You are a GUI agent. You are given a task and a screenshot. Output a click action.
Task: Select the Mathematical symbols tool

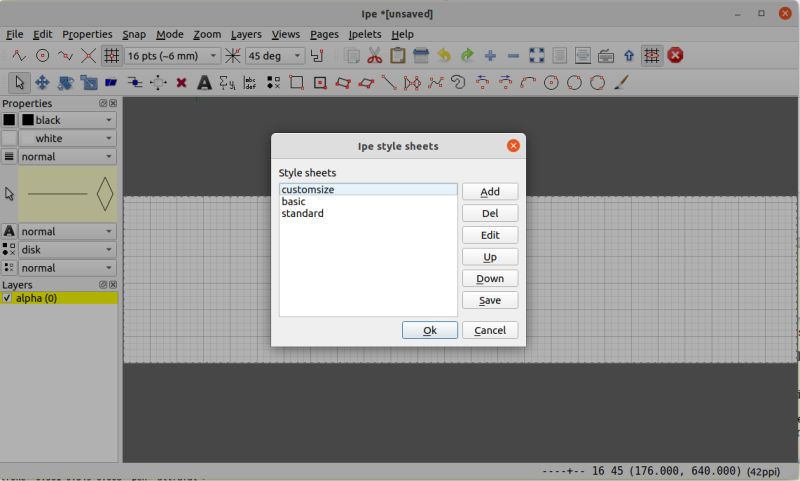[x=227, y=83]
